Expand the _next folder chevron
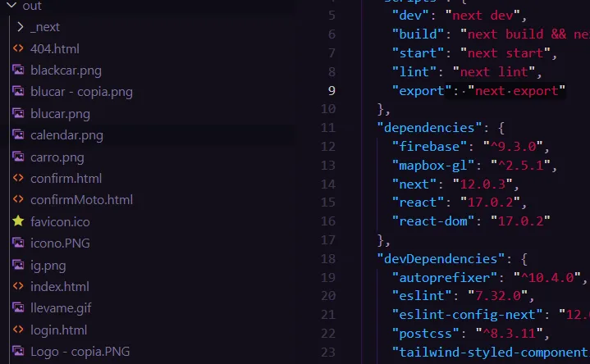The width and height of the screenshot is (590, 364). [21, 27]
